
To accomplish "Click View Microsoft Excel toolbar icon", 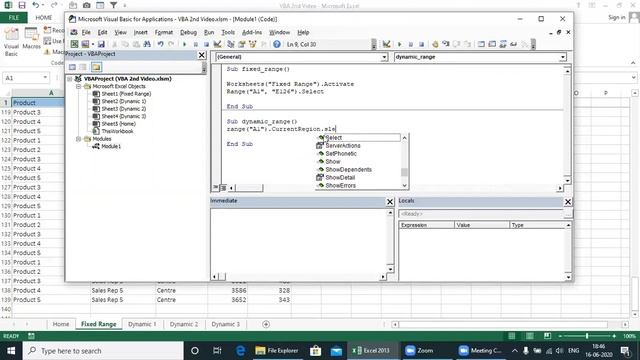I will (74, 44).
